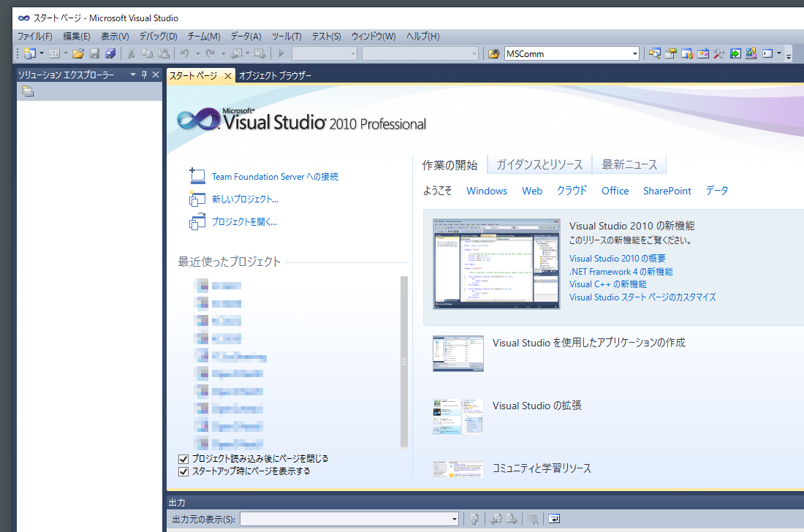Select the クラウド category link

point(572,191)
